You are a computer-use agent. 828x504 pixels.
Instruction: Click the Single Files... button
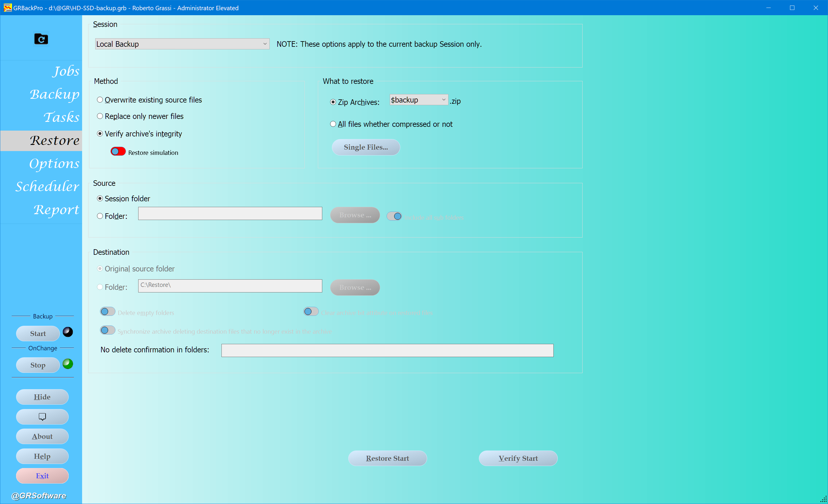366,147
